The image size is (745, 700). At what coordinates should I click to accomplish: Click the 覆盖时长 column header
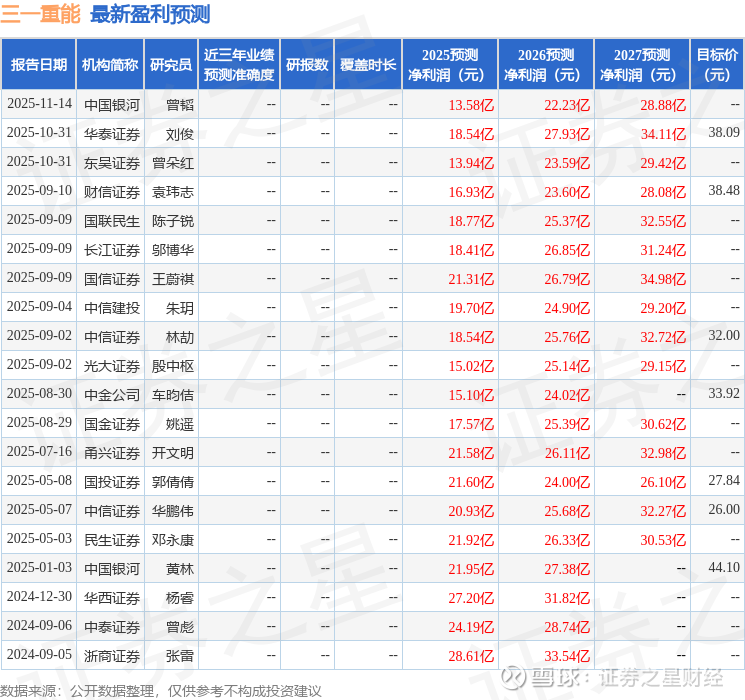(368, 64)
